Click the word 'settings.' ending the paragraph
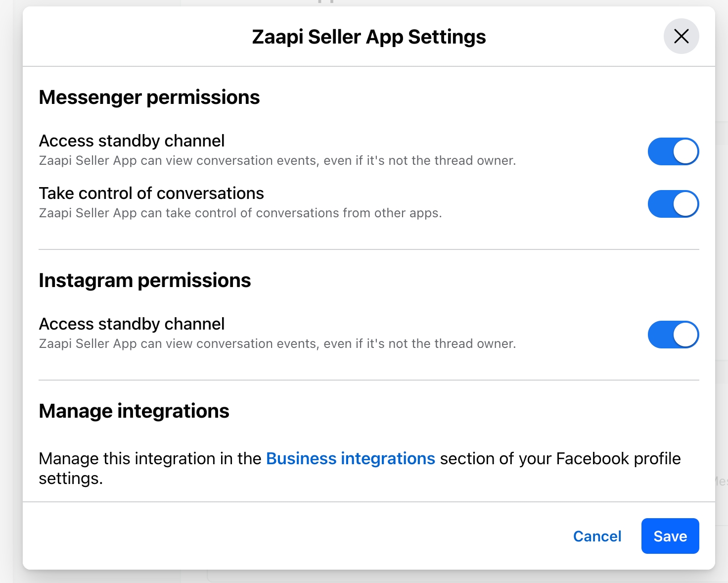The image size is (728, 583). [x=71, y=479]
